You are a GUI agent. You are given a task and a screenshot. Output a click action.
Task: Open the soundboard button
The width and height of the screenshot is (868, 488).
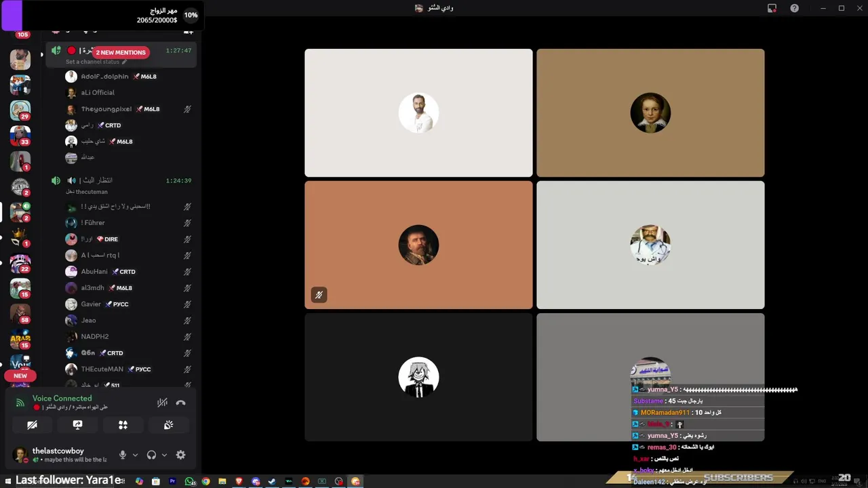pos(168,425)
